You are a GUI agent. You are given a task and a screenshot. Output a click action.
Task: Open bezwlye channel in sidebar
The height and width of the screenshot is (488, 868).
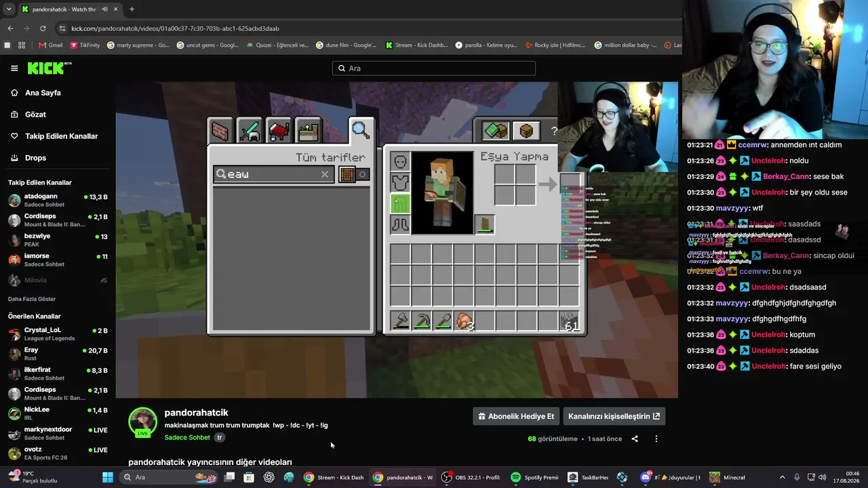click(x=58, y=240)
